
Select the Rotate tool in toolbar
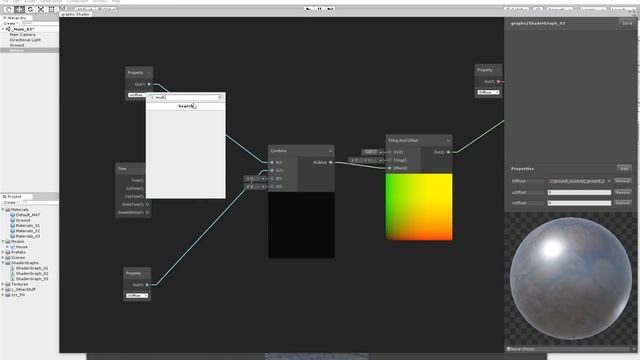click(30, 9)
